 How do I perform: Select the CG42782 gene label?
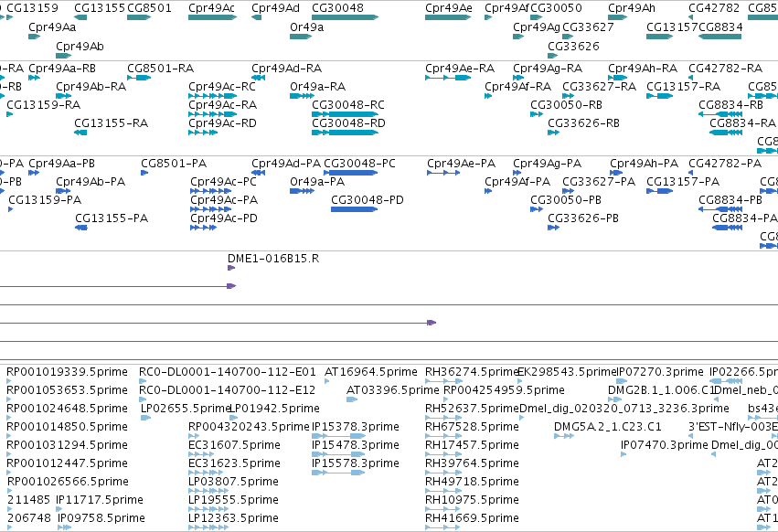click(714, 8)
